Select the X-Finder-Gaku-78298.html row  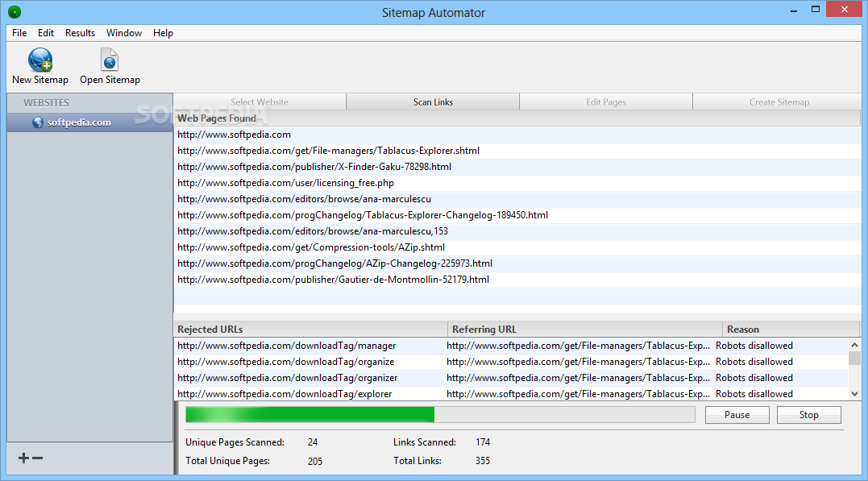(x=517, y=167)
